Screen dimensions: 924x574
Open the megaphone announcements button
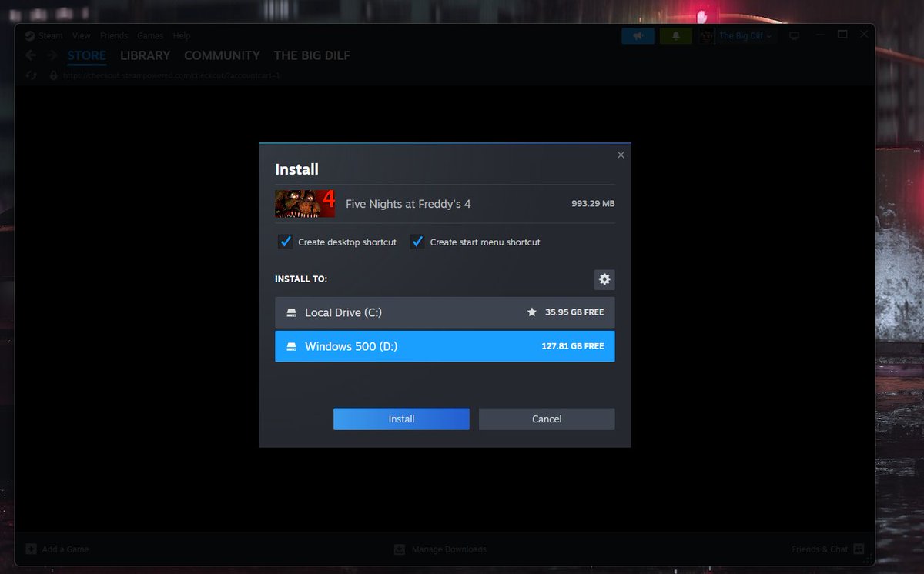click(x=638, y=35)
